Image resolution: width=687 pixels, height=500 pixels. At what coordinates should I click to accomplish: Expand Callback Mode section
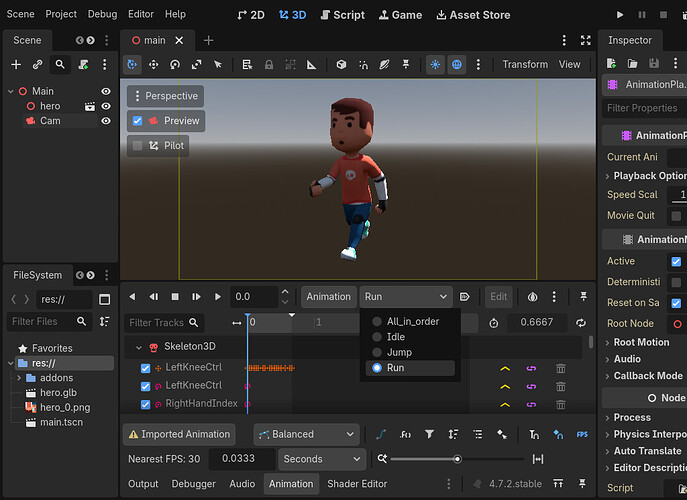[x=607, y=376]
